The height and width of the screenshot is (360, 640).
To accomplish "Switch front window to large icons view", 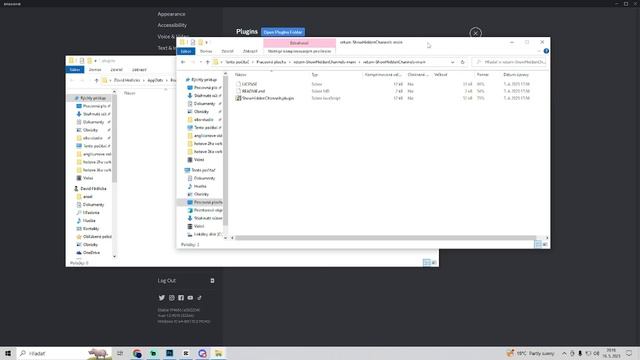I will click(545, 244).
